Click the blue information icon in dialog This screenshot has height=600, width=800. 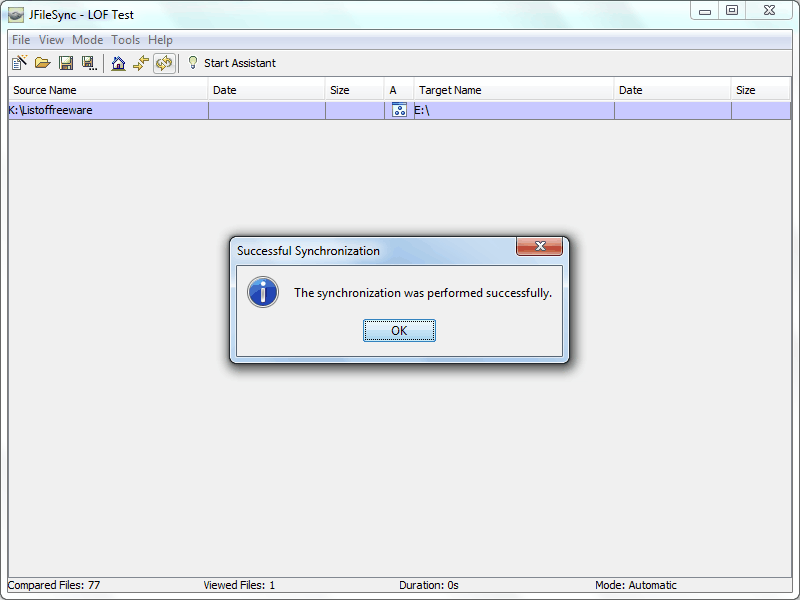point(263,292)
